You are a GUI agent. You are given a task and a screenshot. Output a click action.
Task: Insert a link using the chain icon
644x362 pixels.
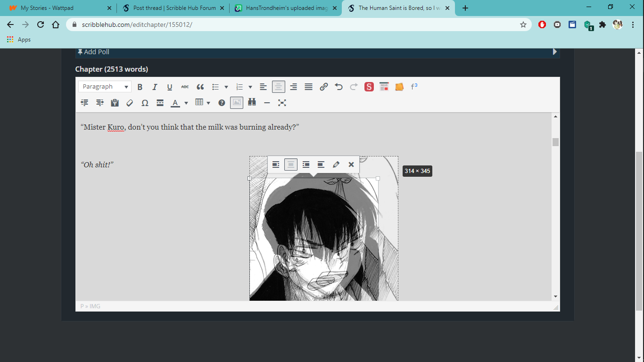click(x=323, y=87)
